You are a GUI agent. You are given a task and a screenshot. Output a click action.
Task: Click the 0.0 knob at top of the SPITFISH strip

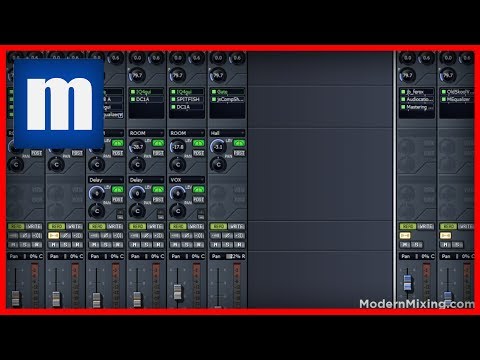tap(178, 58)
